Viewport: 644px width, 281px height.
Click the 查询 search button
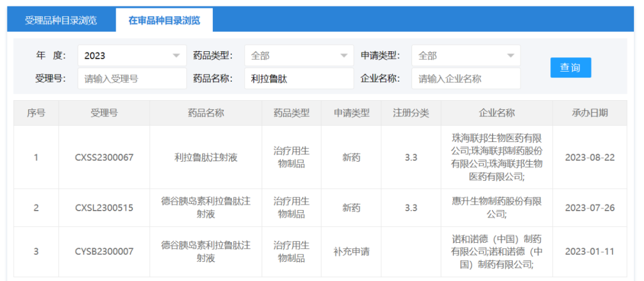click(x=570, y=67)
